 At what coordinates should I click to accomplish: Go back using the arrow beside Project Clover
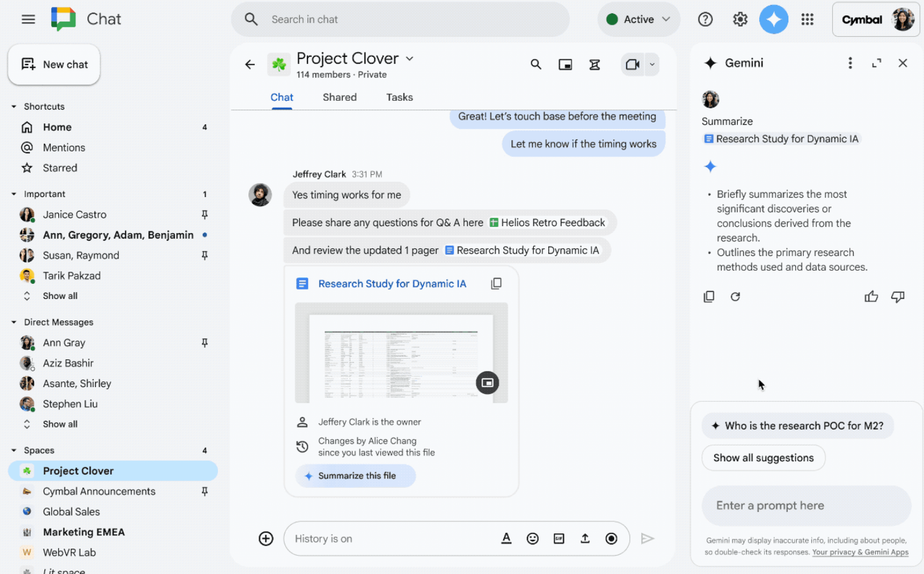click(x=250, y=65)
